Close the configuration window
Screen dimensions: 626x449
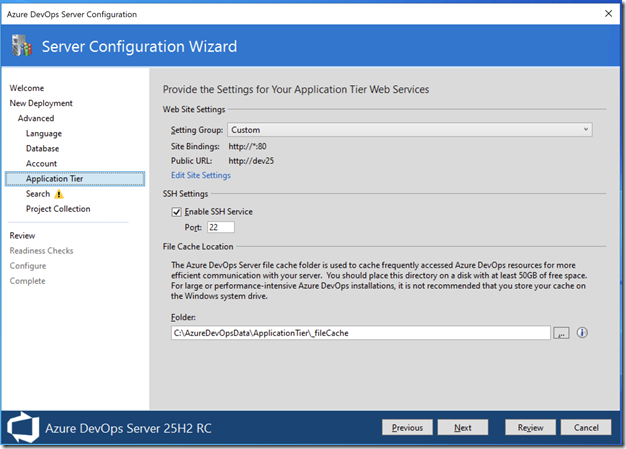(608, 14)
